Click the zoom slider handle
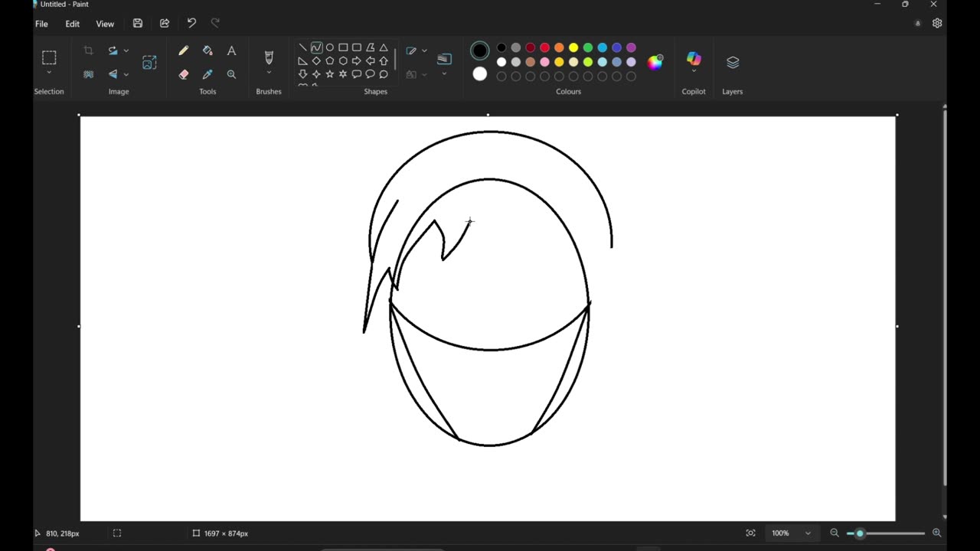This screenshot has height=551, width=980. pyautogui.click(x=860, y=533)
